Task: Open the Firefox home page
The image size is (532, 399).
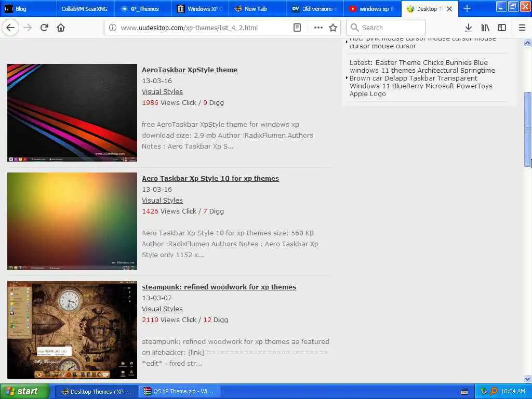Action: [61, 28]
